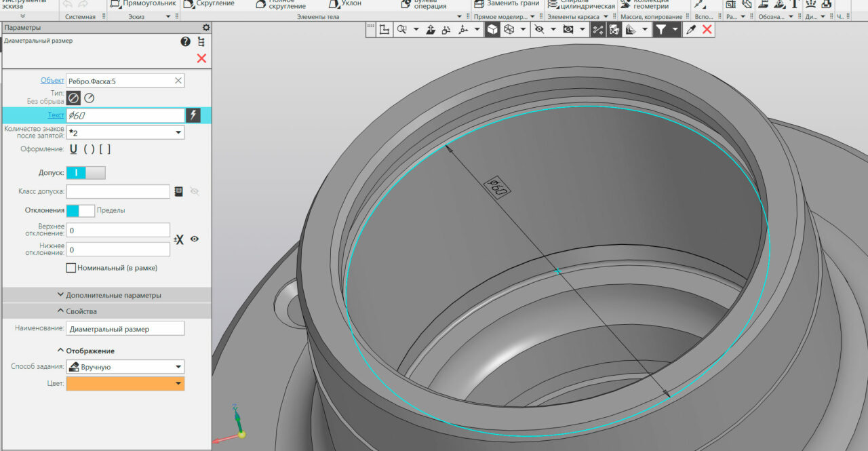
Task: Check the Номинальный (в рамке) checkbox
Action: (x=71, y=268)
